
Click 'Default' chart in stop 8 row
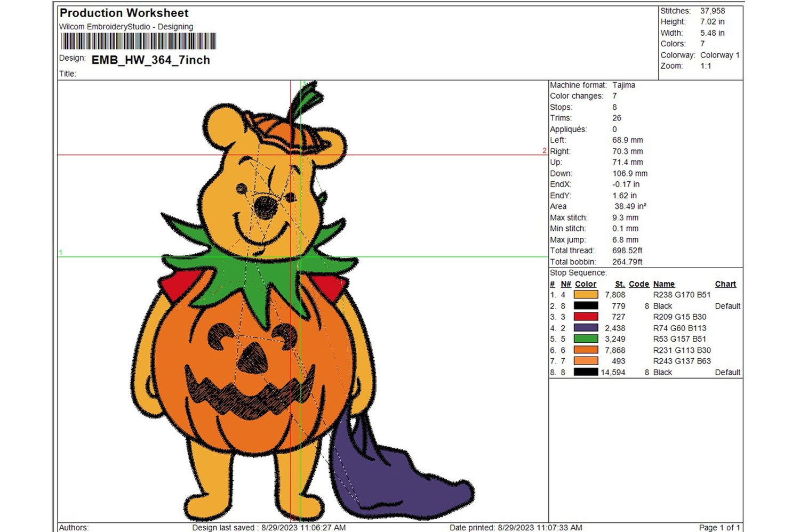coord(728,372)
